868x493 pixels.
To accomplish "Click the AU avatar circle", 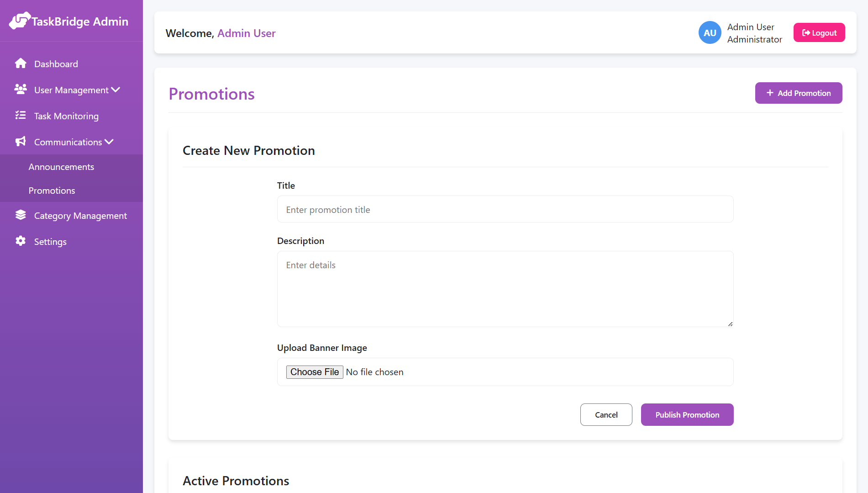I will point(710,32).
